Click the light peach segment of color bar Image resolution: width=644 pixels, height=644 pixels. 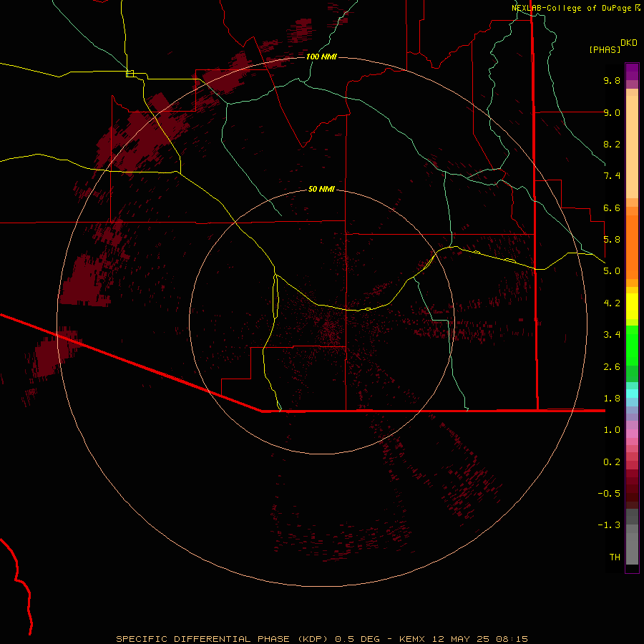pos(632,147)
